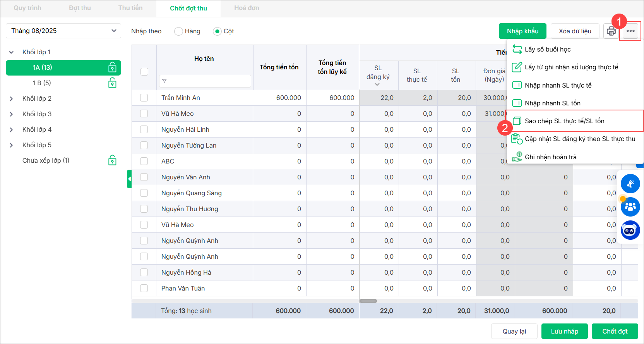This screenshot has width=644, height=344.
Task: Click the printer icon button
Action: [611, 31]
